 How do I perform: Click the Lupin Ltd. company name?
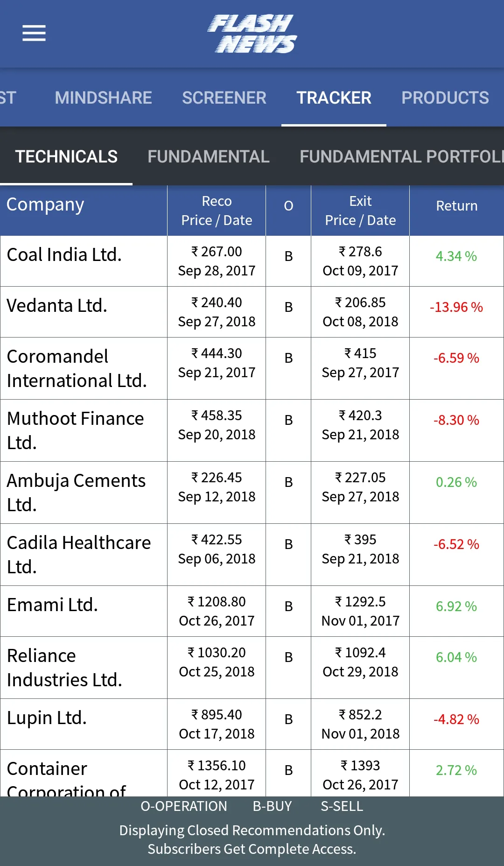(47, 718)
